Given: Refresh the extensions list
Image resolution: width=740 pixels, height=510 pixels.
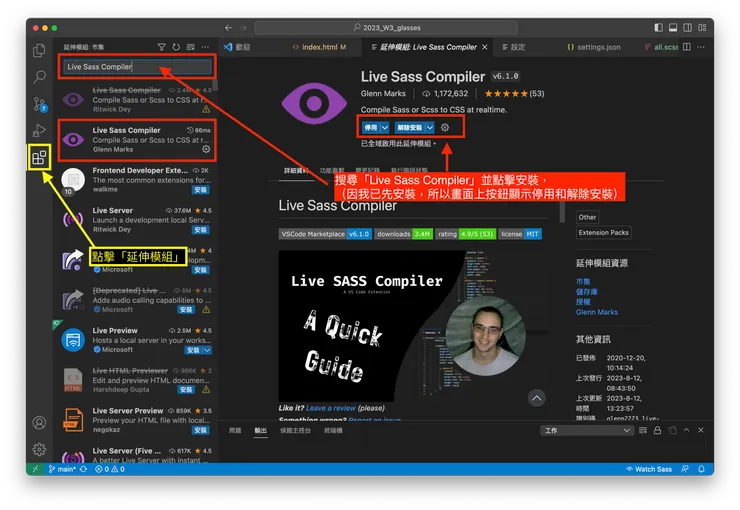Looking at the screenshot, I should pyautogui.click(x=176, y=47).
